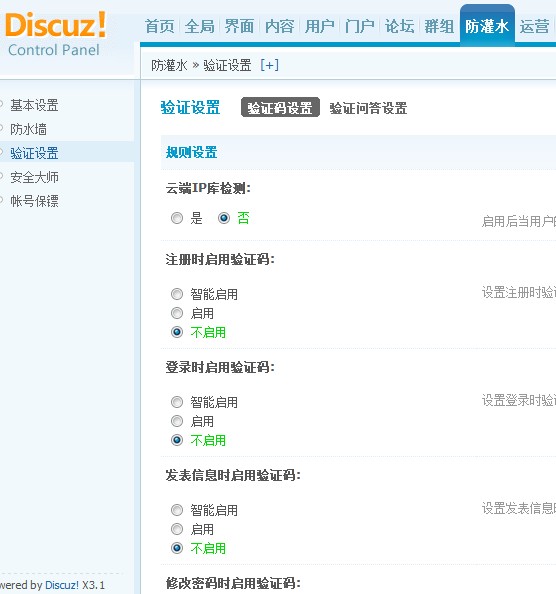This screenshot has width=556, height=594.
Task: Switch to 验证问答设置 sub-tab
Action: point(368,108)
